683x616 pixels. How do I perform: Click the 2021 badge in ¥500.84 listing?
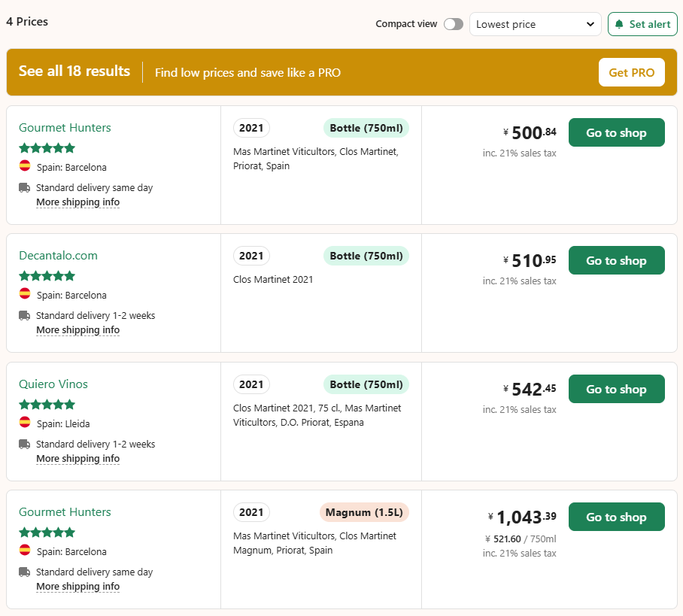click(x=251, y=128)
